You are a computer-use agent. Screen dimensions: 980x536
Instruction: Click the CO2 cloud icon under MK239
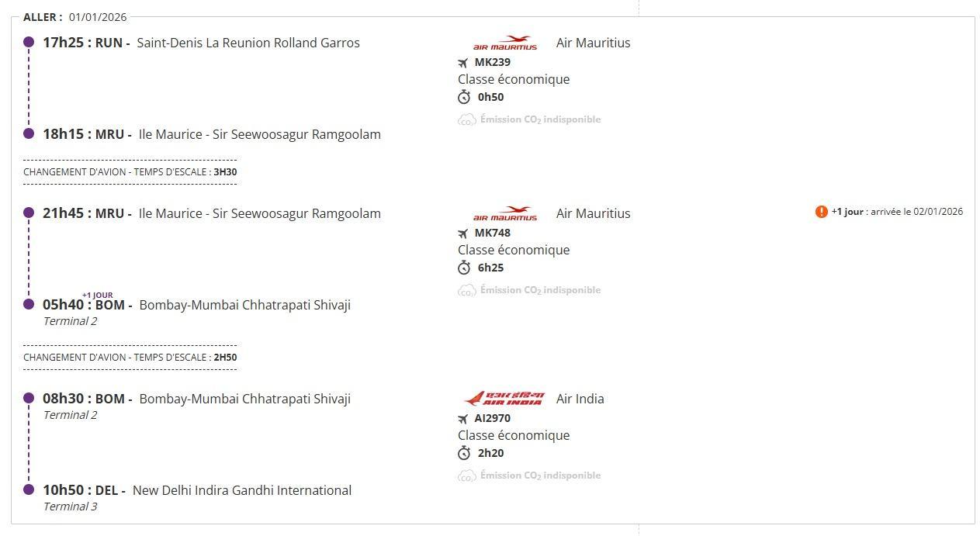tap(466, 119)
